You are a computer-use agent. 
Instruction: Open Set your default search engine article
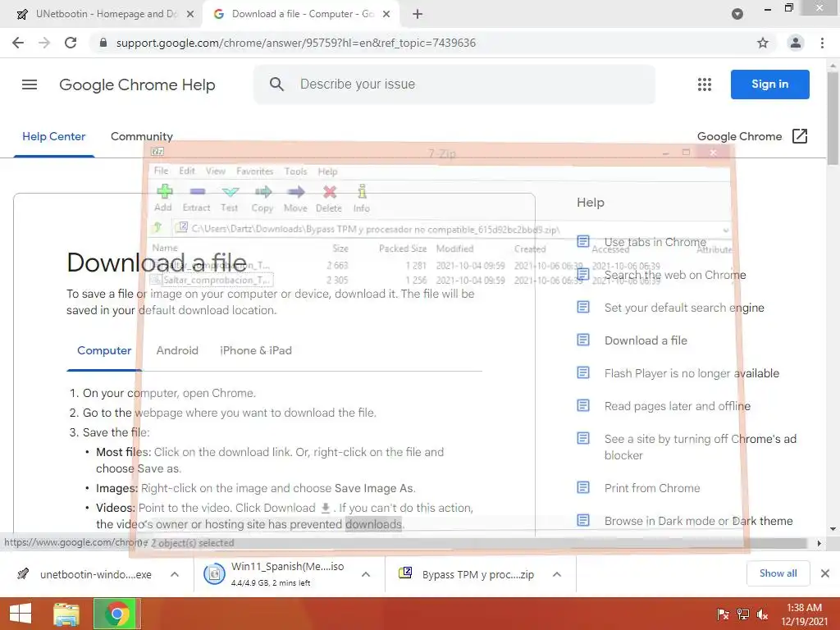coord(684,308)
